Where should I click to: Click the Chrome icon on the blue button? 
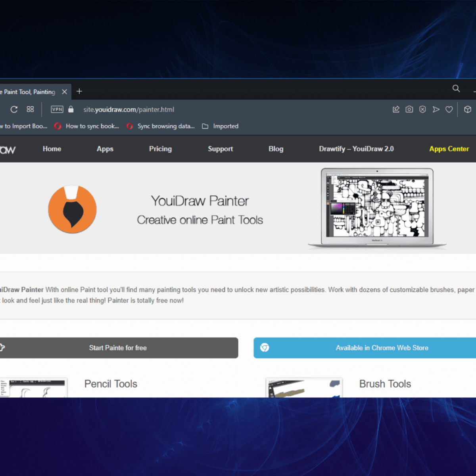coord(265,347)
